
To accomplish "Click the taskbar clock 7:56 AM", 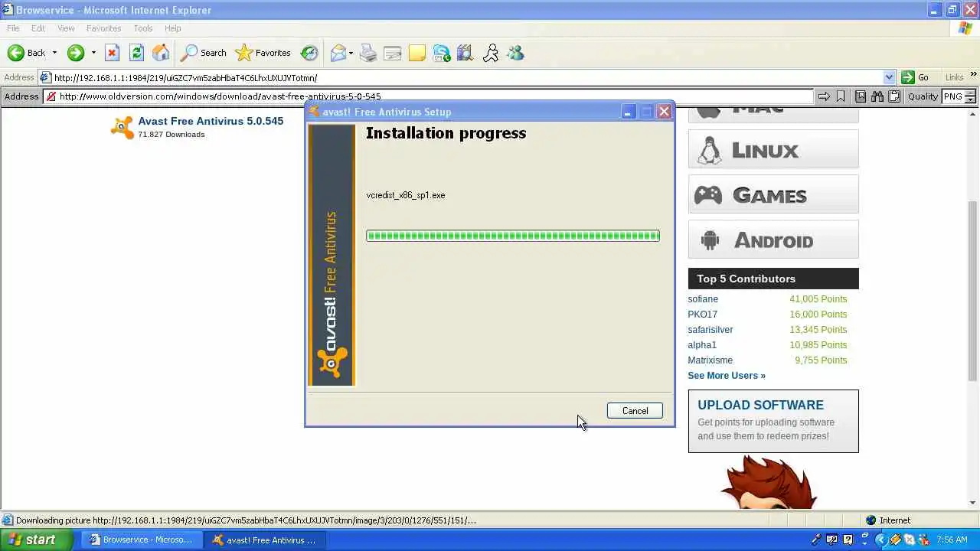I will click(952, 540).
